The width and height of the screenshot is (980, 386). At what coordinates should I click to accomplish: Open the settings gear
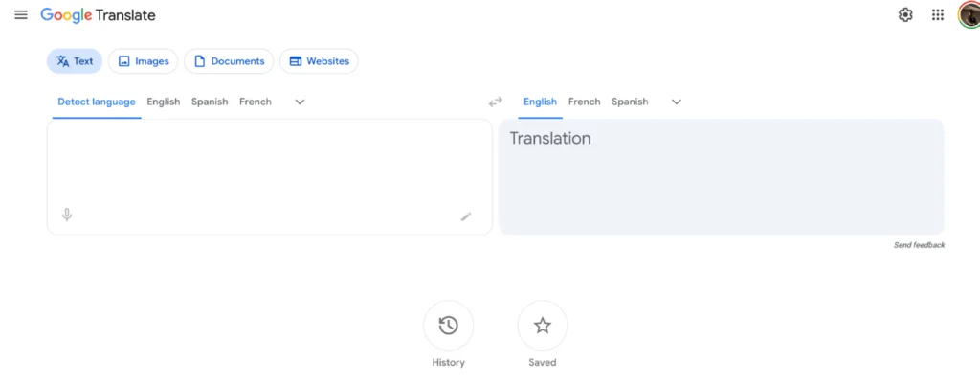click(x=905, y=15)
